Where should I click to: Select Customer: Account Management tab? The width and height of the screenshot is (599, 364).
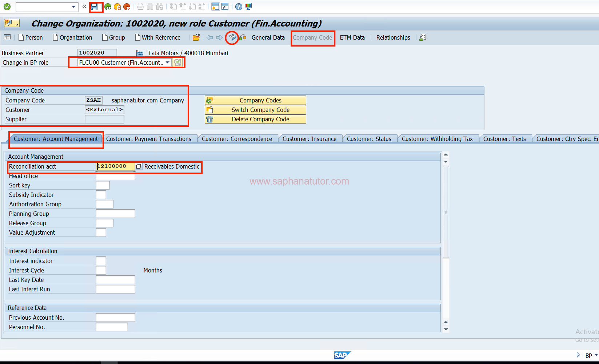coord(56,139)
